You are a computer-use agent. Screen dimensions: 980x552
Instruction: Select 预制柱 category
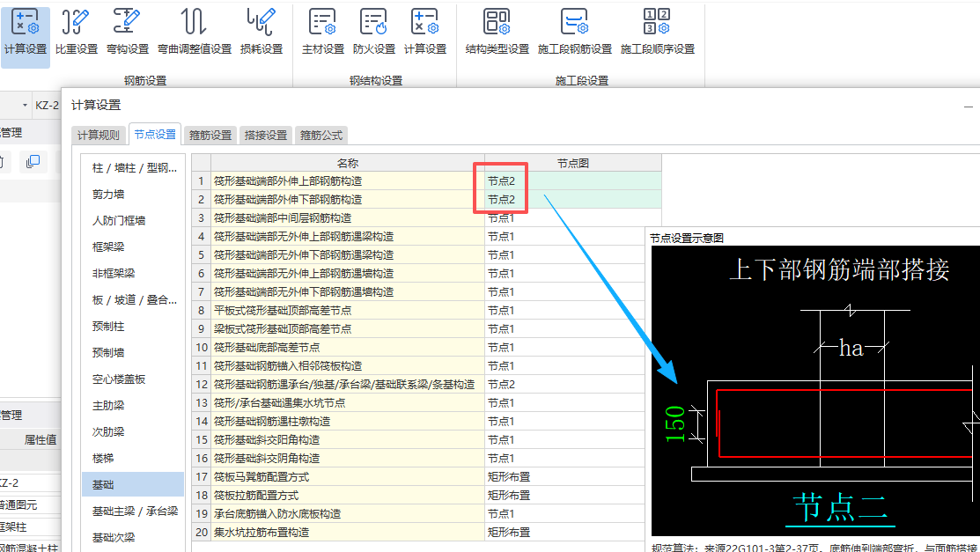tap(134, 327)
